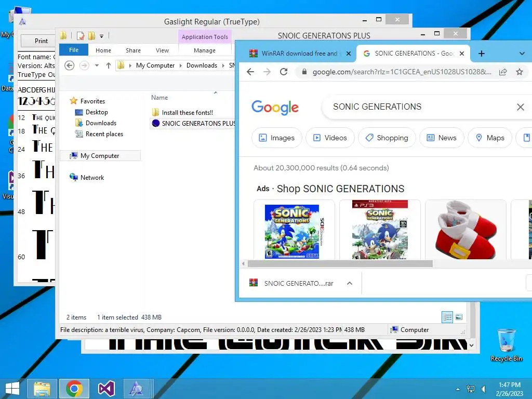Viewport: 532px width, 399px height.
Task: Open recent locations dropdown in Explorer
Action: pos(97,65)
